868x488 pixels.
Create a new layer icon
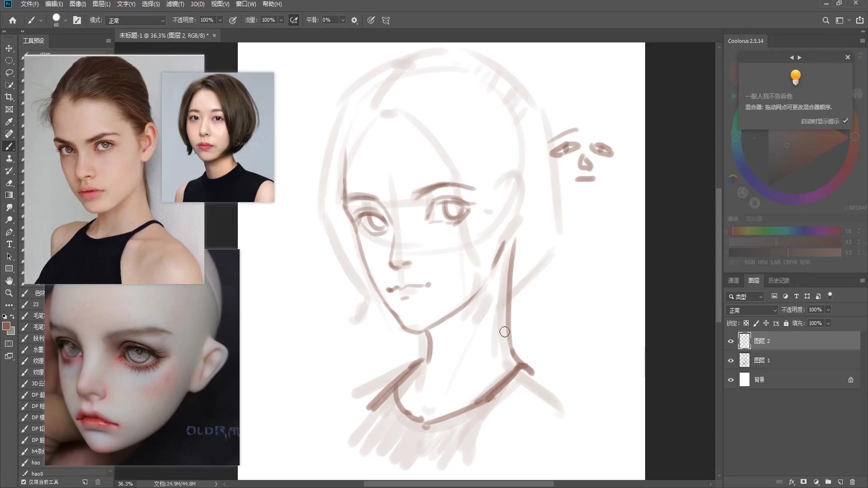click(840, 482)
